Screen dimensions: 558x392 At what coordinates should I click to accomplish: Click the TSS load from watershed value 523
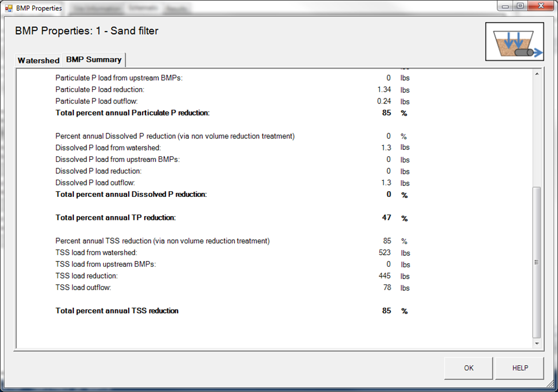(x=384, y=253)
